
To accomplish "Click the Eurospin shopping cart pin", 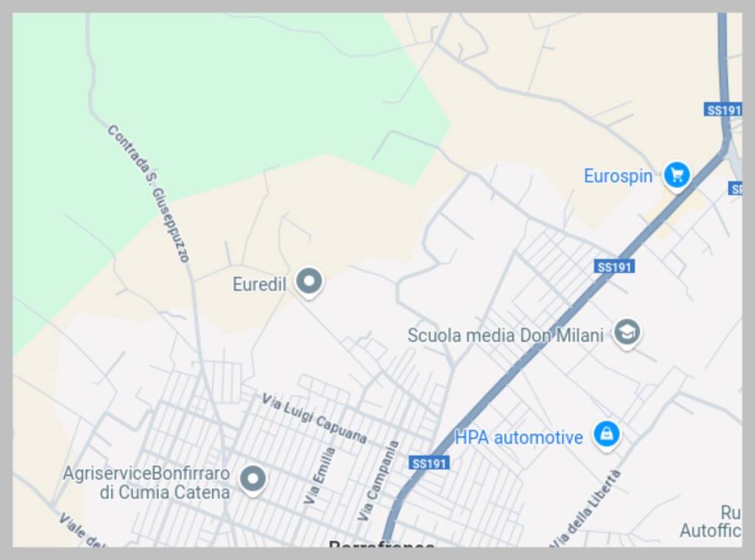I will [677, 176].
